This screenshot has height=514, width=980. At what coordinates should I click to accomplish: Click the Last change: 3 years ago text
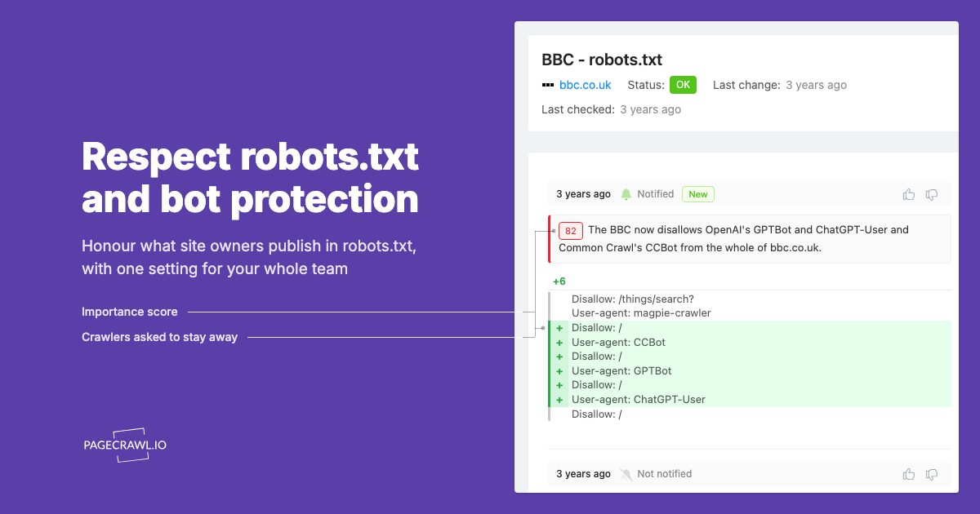(x=780, y=85)
